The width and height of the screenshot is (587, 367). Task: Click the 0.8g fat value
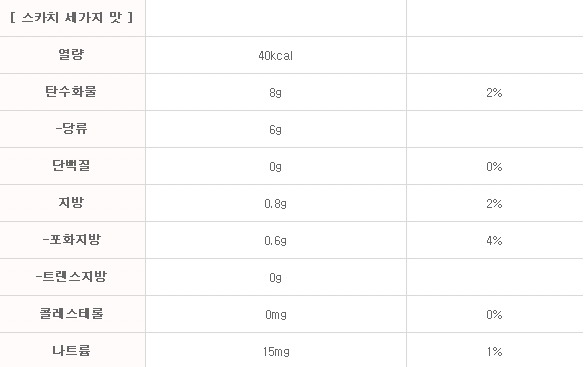click(x=276, y=203)
